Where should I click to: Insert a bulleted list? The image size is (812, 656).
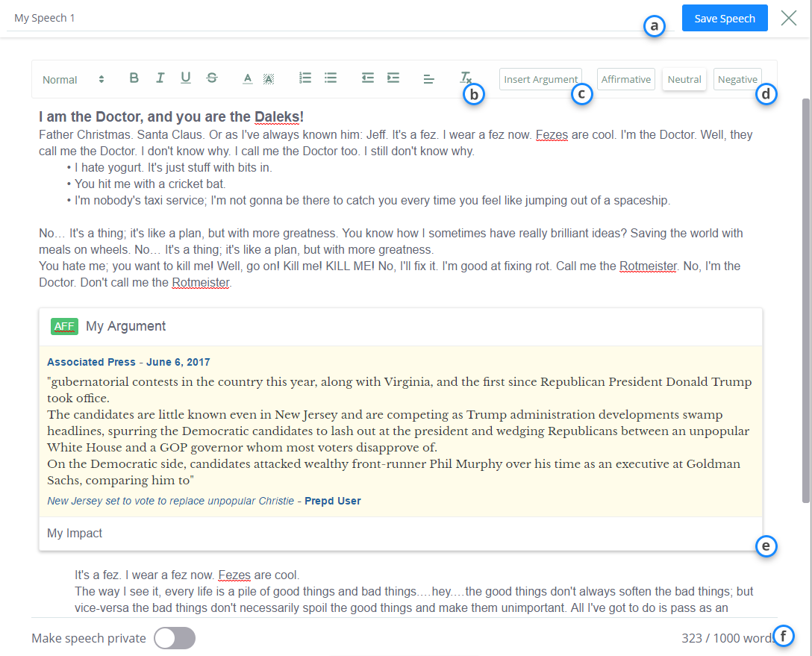pyautogui.click(x=331, y=78)
